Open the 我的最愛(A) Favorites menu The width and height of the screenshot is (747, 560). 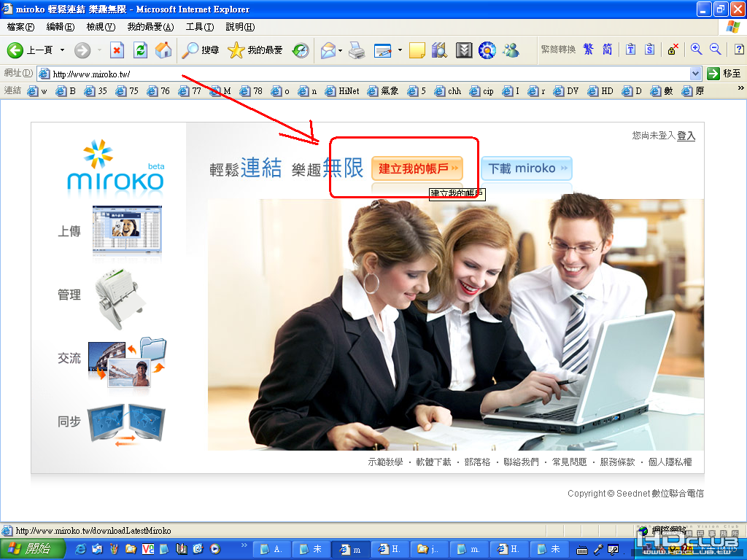[150, 27]
